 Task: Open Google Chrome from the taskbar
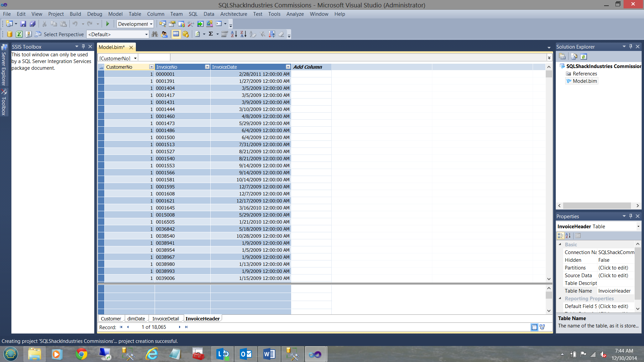pos(81,354)
